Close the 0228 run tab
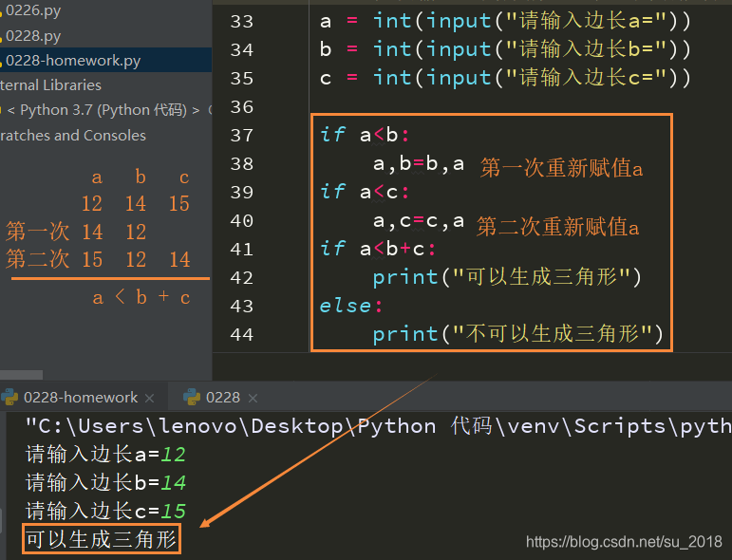 (x=253, y=398)
